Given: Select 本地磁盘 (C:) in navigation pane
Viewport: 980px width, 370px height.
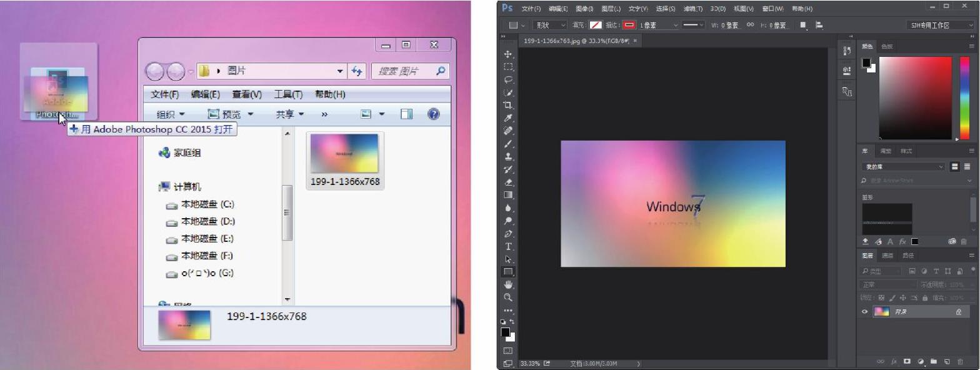Looking at the screenshot, I should pos(199,204).
